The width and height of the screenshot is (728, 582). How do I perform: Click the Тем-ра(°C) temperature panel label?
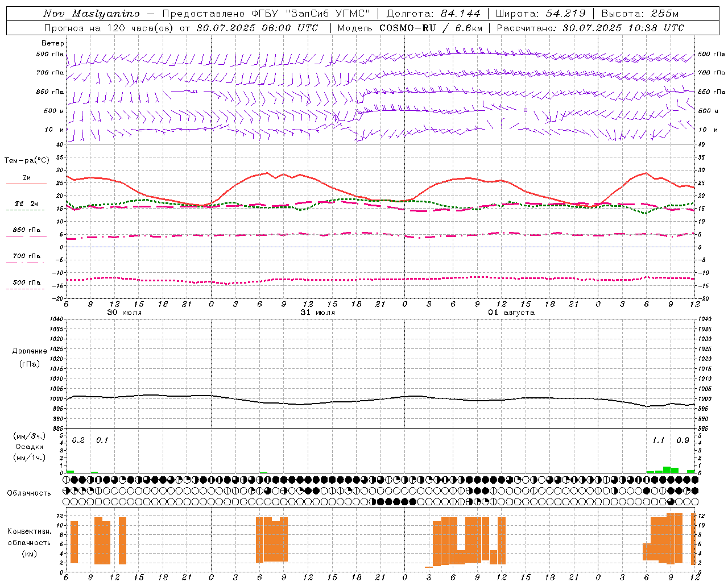pos(27,161)
